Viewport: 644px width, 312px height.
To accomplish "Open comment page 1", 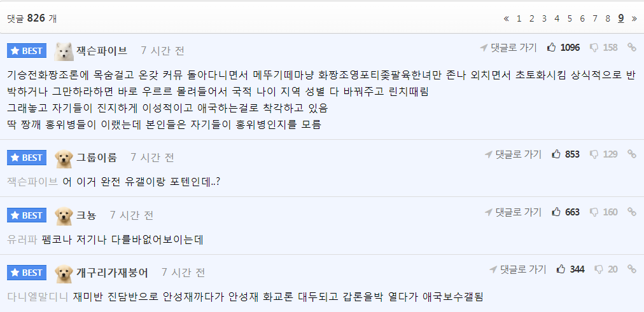I will click(x=519, y=18).
